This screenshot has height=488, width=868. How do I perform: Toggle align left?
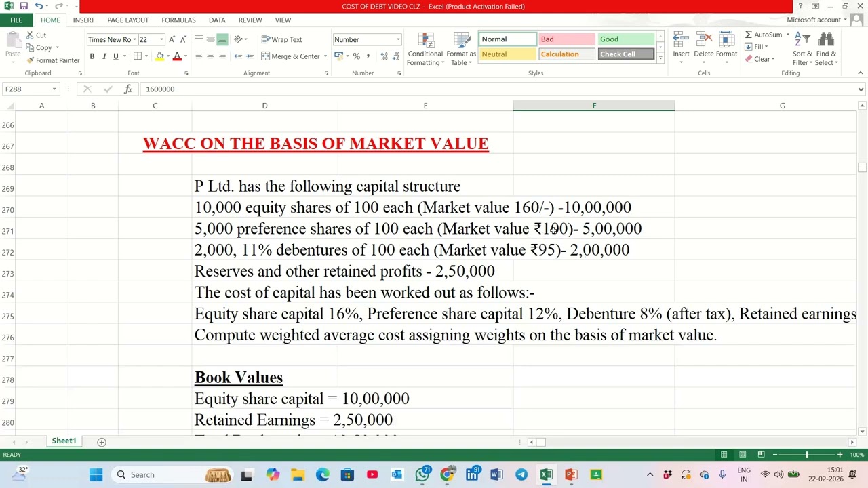[199, 56]
